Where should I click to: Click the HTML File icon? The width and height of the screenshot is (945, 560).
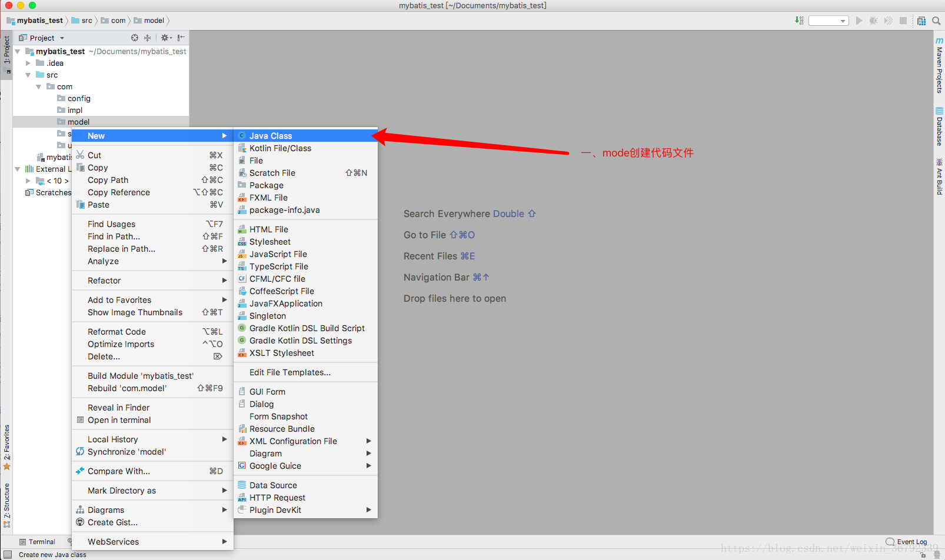click(242, 229)
